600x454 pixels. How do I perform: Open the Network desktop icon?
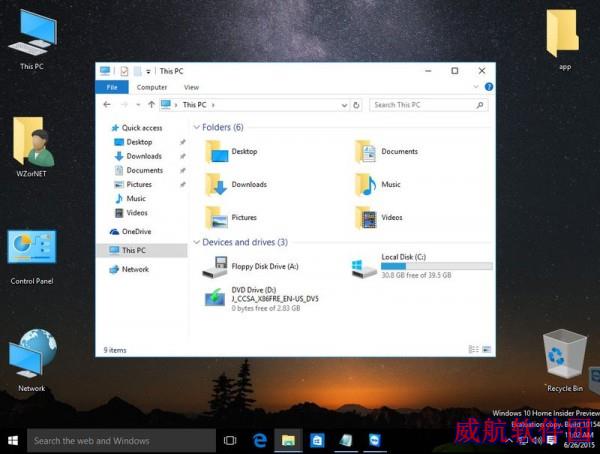pyautogui.click(x=32, y=360)
